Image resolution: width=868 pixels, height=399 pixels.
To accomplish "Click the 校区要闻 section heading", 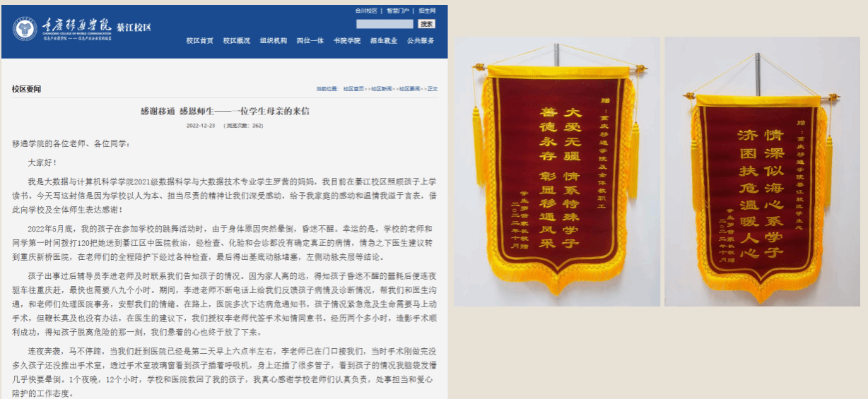I will click(26, 89).
